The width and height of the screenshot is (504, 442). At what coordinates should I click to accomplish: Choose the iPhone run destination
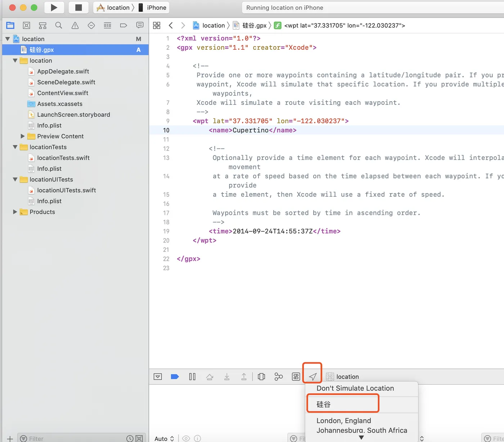(153, 8)
